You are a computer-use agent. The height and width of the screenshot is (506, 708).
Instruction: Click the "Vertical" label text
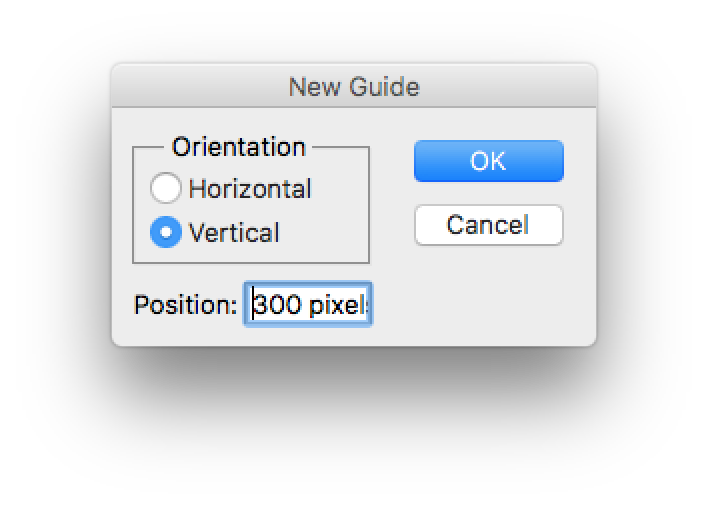tap(234, 233)
